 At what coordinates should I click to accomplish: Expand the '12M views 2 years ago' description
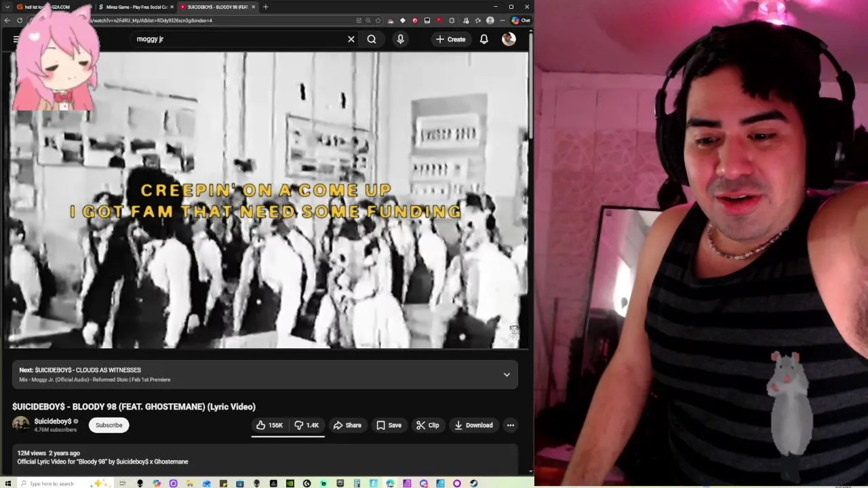tap(48, 453)
